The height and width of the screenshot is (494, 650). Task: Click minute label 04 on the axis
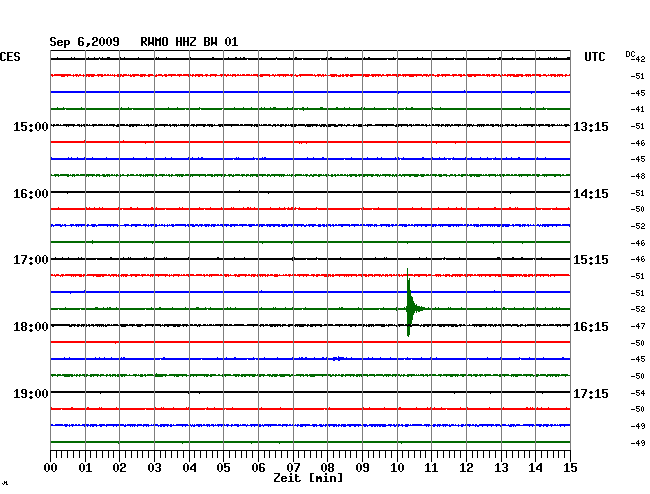point(189,468)
